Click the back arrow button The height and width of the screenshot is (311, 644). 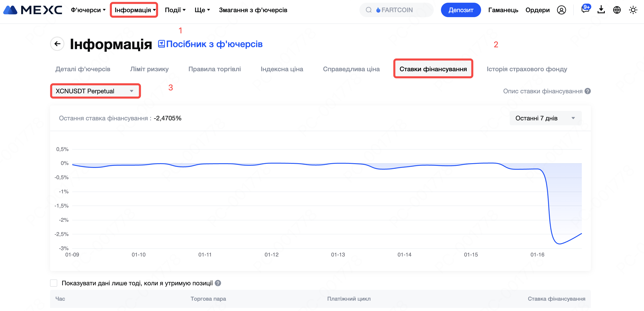click(57, 44)
